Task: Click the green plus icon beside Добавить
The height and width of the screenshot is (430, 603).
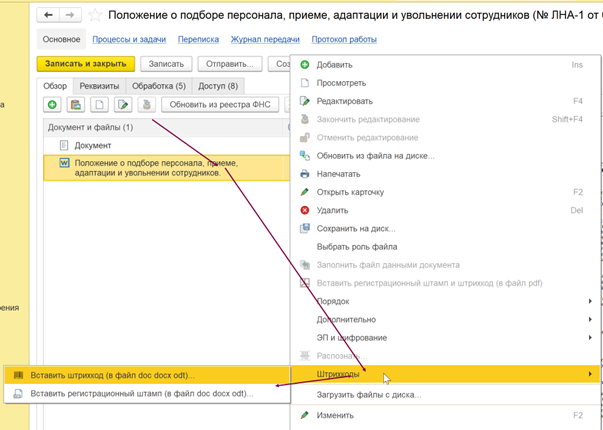Action: (x=305, y=65)
